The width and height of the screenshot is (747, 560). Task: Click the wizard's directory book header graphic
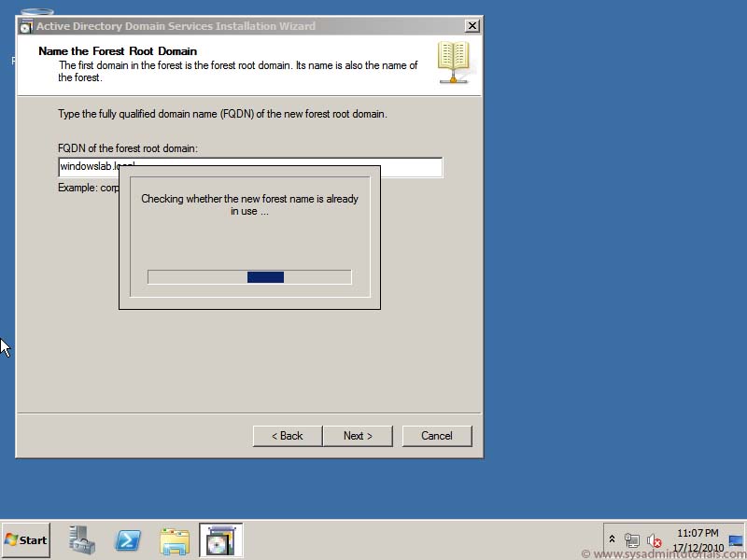coord(452,63)
